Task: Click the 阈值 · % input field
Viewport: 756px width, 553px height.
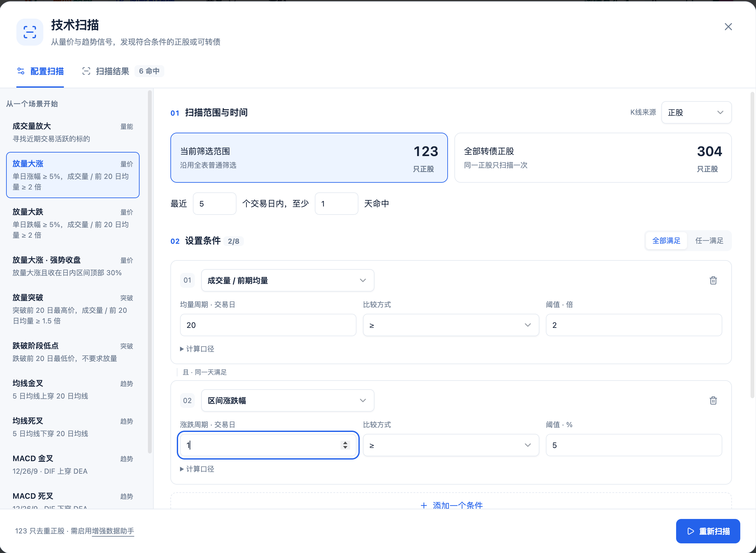Action: (x=633, y=445)
